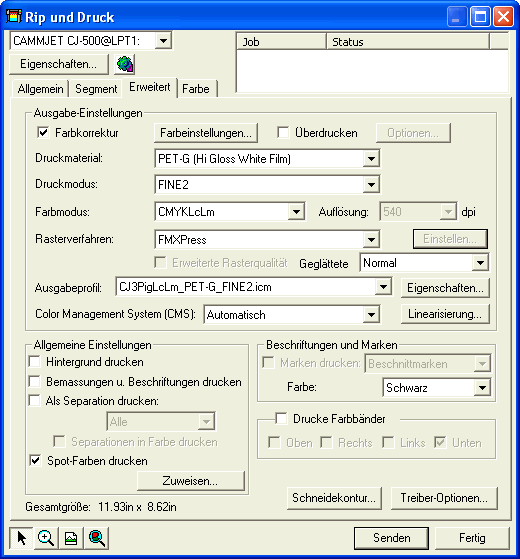The width and height of the screenshot is (520, 559).
Task: Open the Farbe Schwarz color dropdown
Action: pos(482,388)
